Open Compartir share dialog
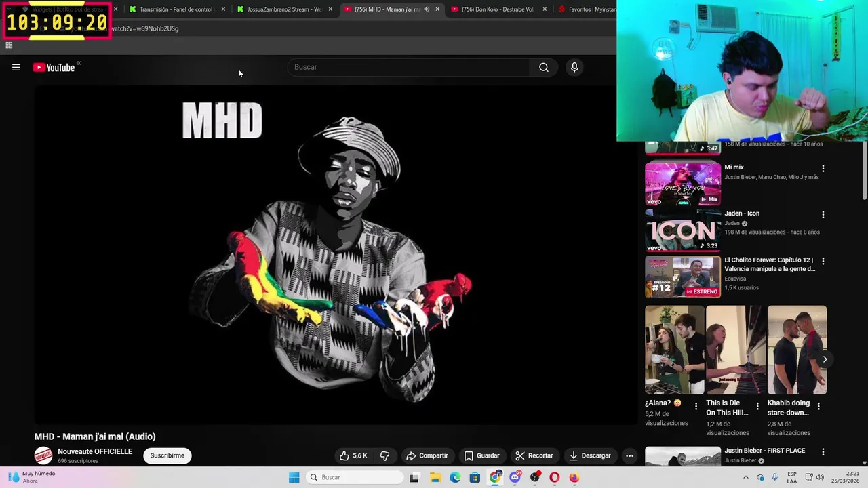The width and height of the screenshot is (868, 488). (x=427, y=455)
